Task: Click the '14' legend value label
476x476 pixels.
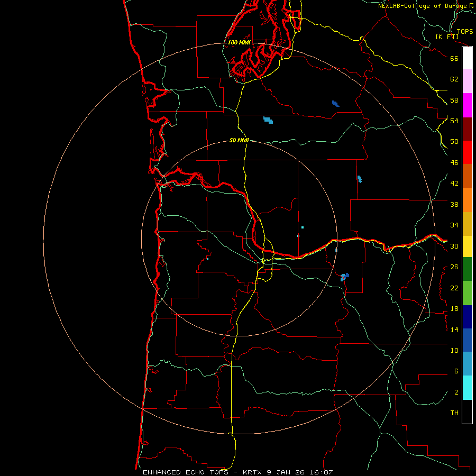Action: click(454, 329)
